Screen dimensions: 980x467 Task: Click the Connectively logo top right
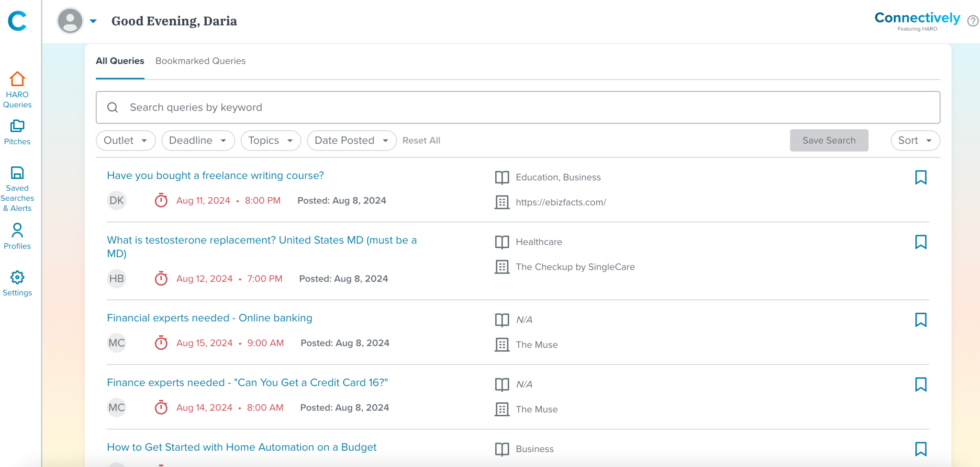click(x=917, y=18)
